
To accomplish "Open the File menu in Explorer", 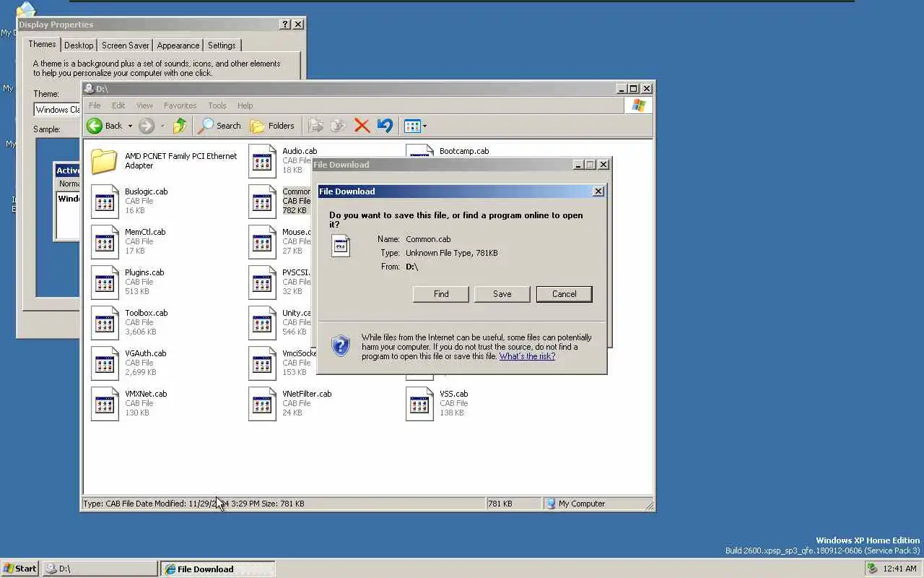I will [95, 105].
